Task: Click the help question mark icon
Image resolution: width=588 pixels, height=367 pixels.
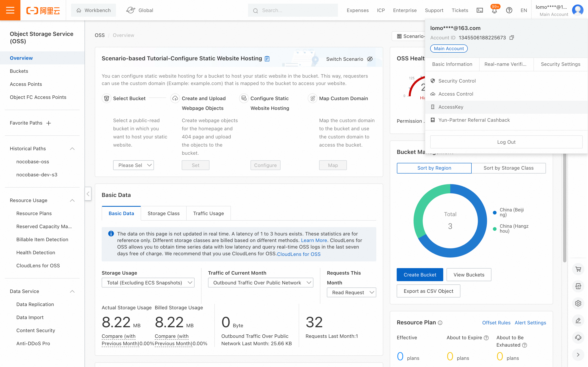Action: 509,10
